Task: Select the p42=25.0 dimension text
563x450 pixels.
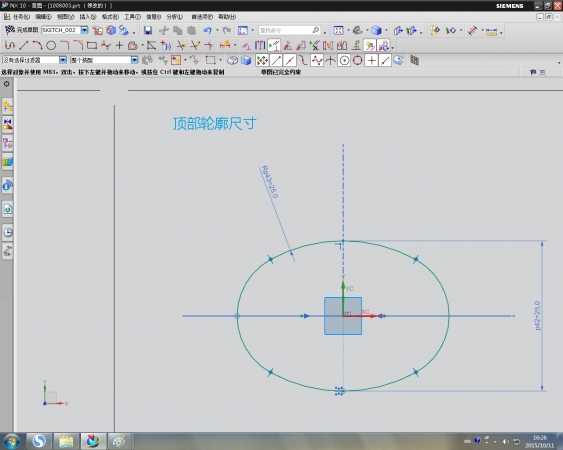Action: point(537,315)
